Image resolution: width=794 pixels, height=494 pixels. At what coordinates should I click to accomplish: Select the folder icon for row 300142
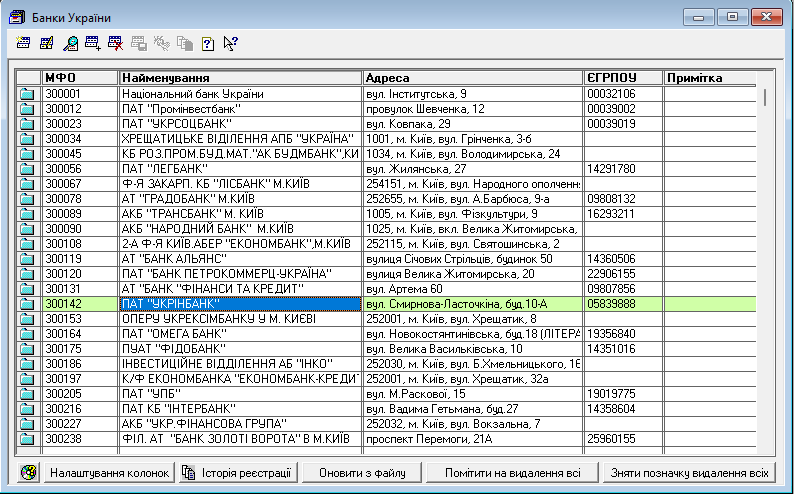pos(27,303)
